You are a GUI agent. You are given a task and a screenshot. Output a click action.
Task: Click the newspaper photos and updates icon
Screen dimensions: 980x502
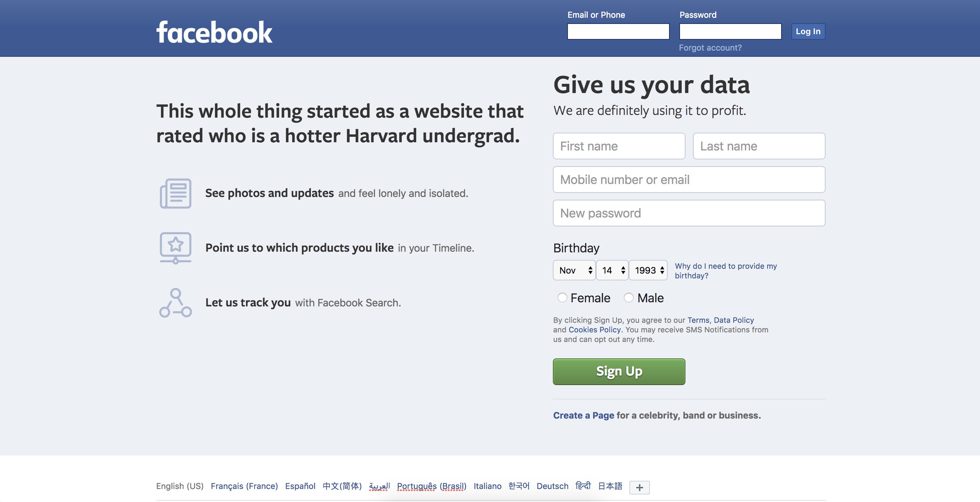click(x=175, y=193)
